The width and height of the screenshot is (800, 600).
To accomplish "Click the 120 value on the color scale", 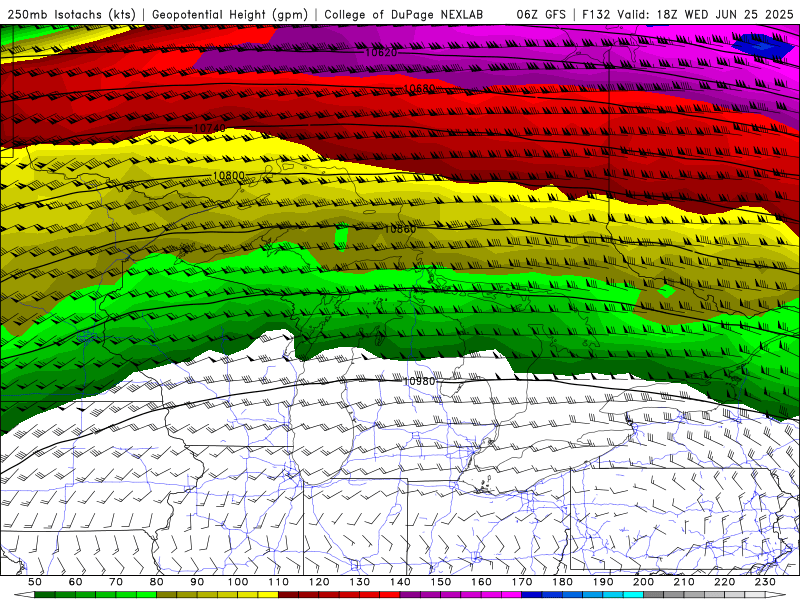I will [x=319, y=582].
